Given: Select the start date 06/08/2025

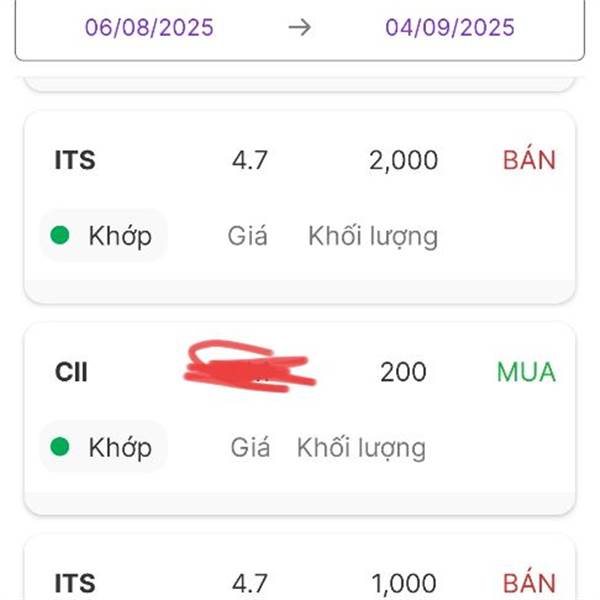Looking at the screenshot, I should tap(149, 28).
